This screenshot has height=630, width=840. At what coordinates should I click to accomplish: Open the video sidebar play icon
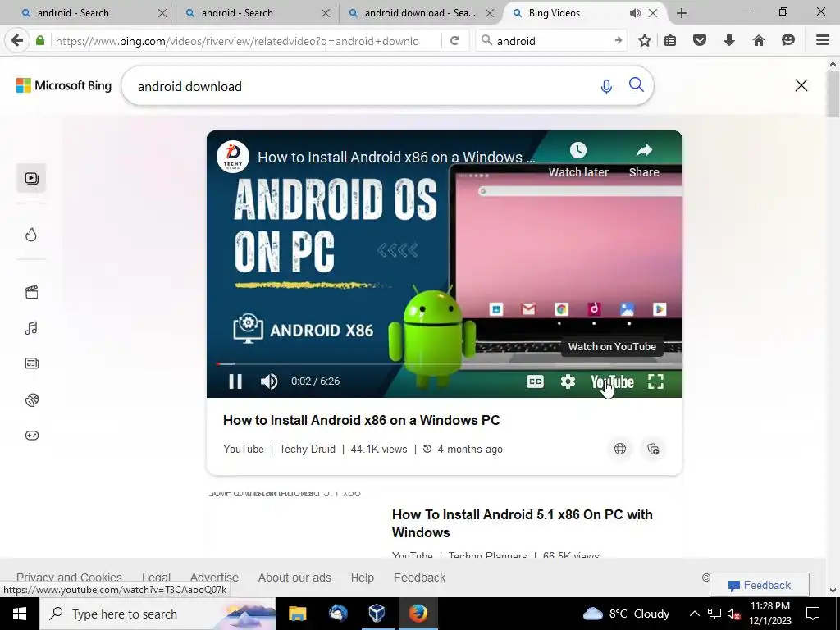(x=31, y=178)
